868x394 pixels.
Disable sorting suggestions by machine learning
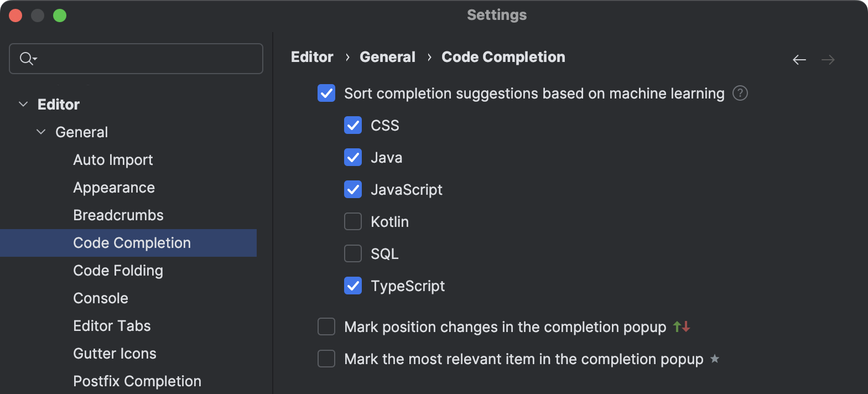[326, 94]
